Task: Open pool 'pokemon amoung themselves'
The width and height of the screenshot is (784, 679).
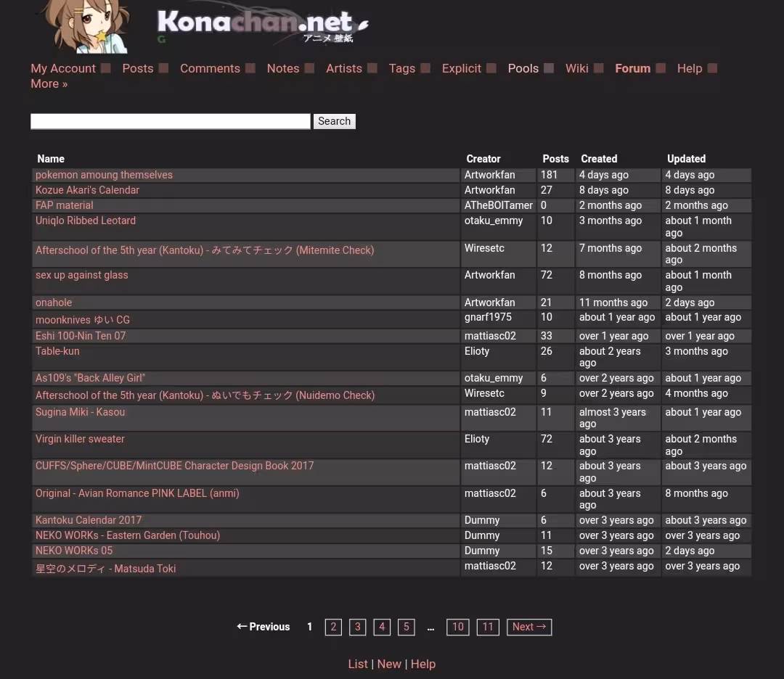Action: pos(104,175)
